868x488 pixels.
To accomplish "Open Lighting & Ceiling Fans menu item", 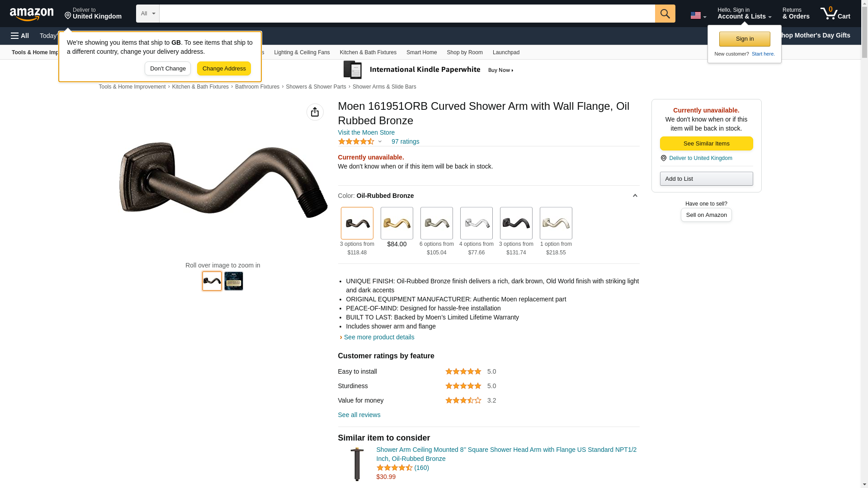I will click(302, 52).
